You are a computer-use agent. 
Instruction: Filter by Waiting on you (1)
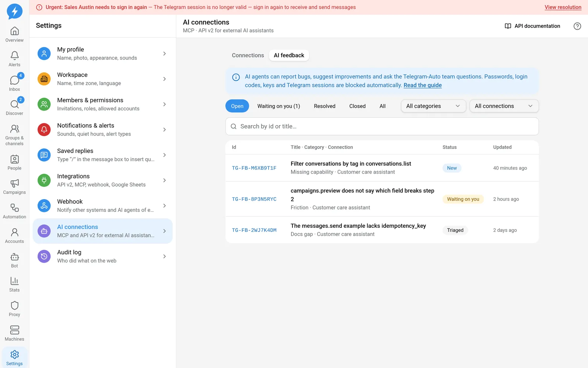(279, 106)
